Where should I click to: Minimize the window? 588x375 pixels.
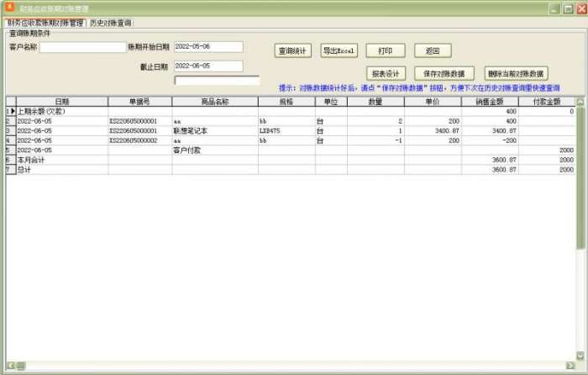click(554, 8)
